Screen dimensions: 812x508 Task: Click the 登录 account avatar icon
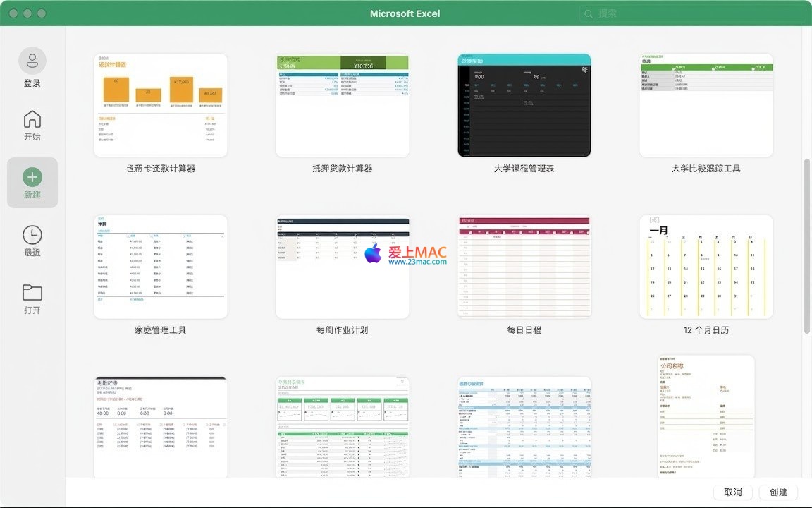tap(32, 61)
